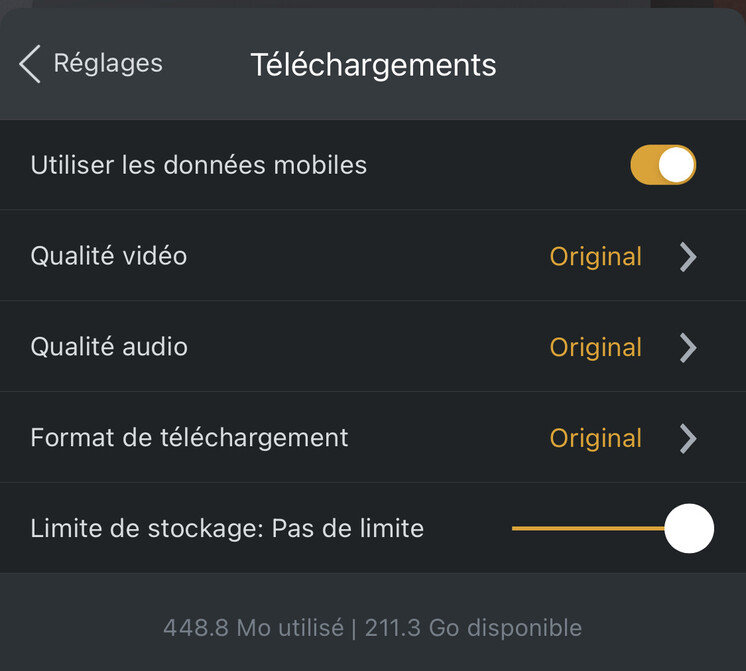Click the Réglages back link text
The width and height of the screenshot is (746, 671).
coord(107,64)
